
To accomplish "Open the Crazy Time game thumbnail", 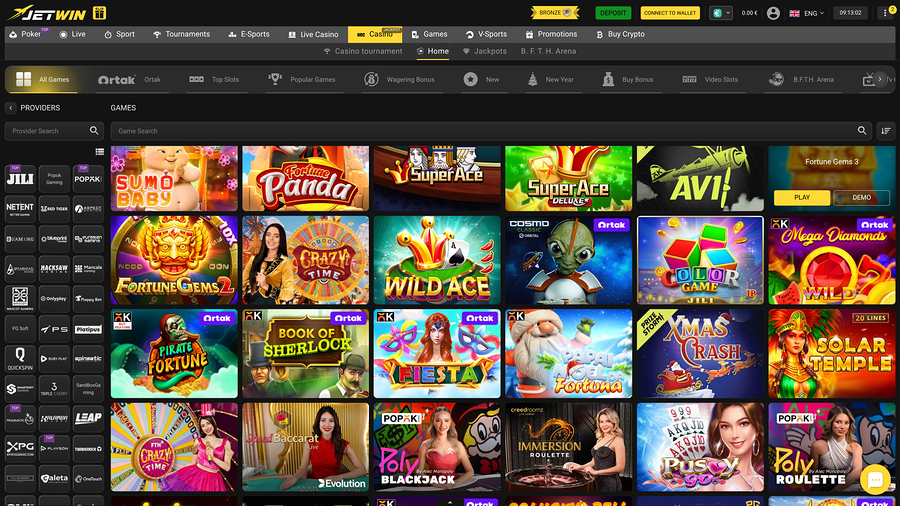I will [x=305, y=260].
